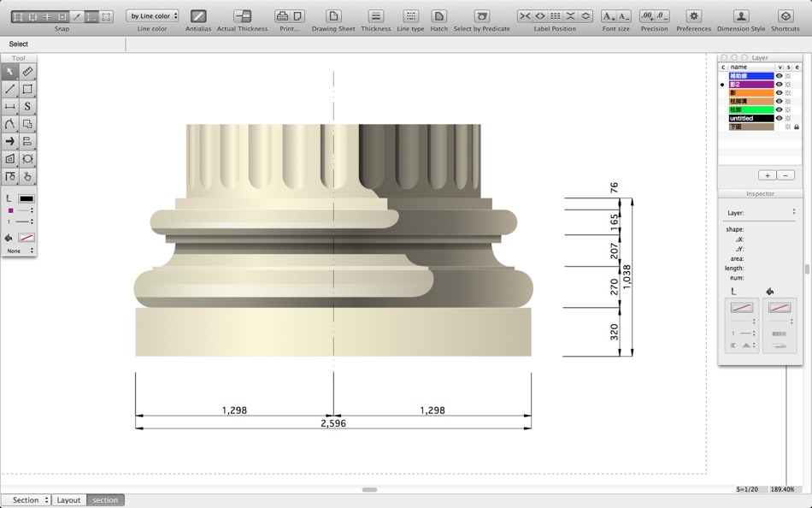Click the page setup icon beside Print
812x508 pixels.
[297, 16]
